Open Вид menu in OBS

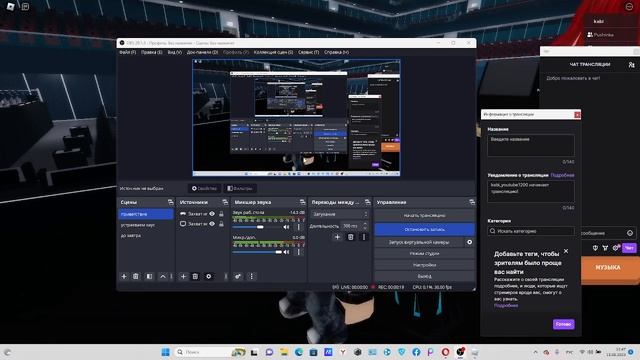174,52
